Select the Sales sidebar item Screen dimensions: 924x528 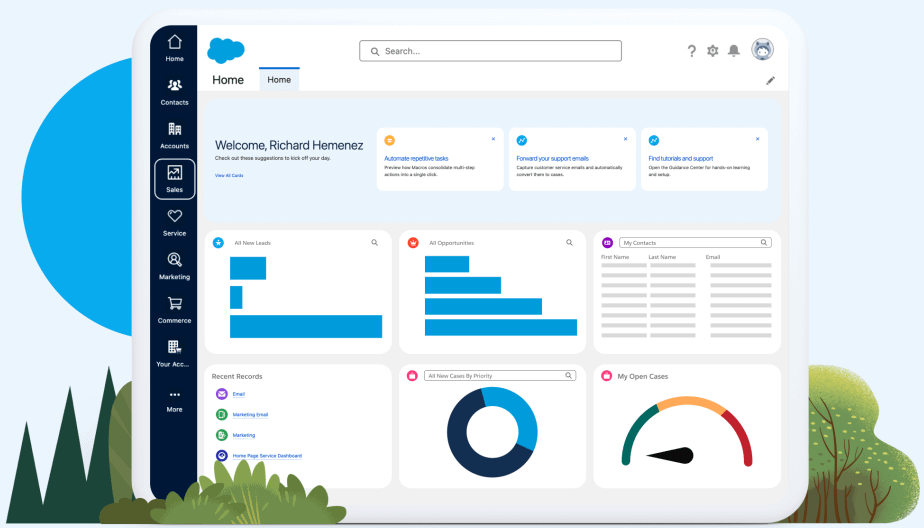tap(174, 179)
